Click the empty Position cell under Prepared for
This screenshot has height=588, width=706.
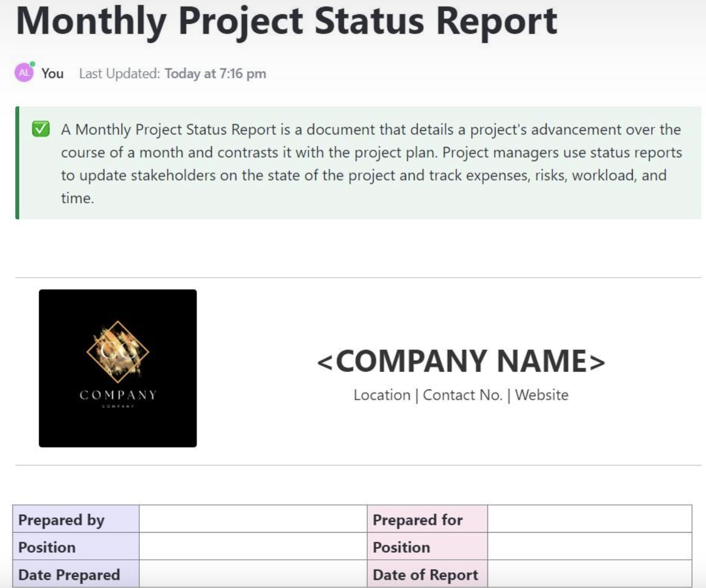(589, 546)
